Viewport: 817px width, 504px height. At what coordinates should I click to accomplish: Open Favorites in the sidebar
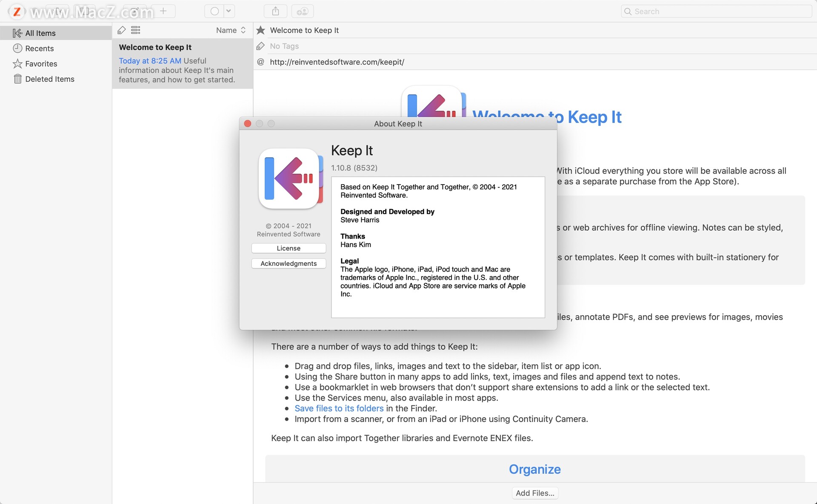tap(56, 64)
